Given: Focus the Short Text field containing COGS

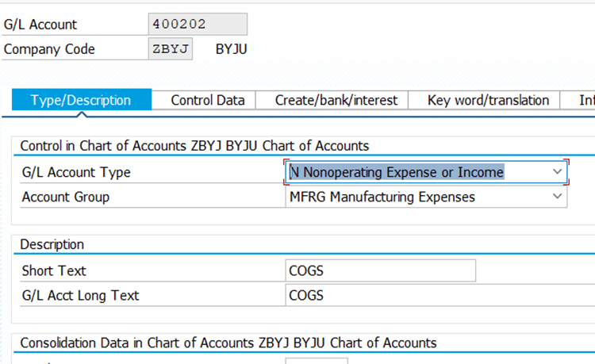Looking at the screenshot, I should point(380,270).
